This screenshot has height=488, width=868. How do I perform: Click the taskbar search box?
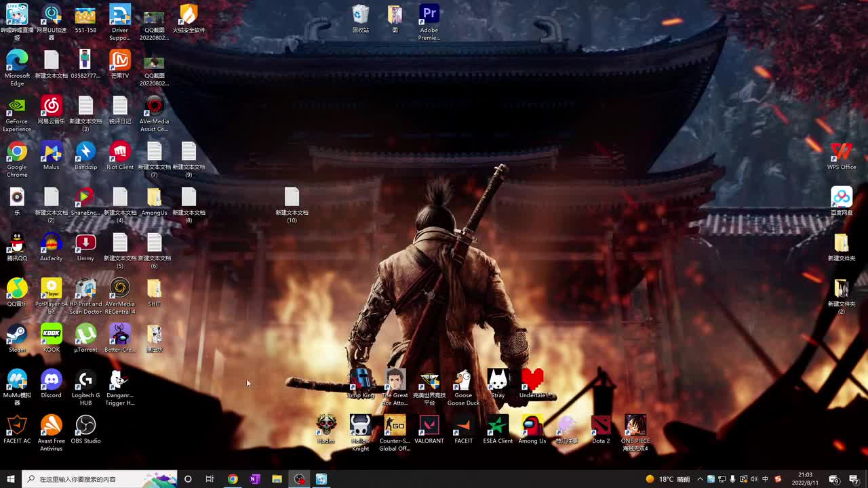(100, 479)
